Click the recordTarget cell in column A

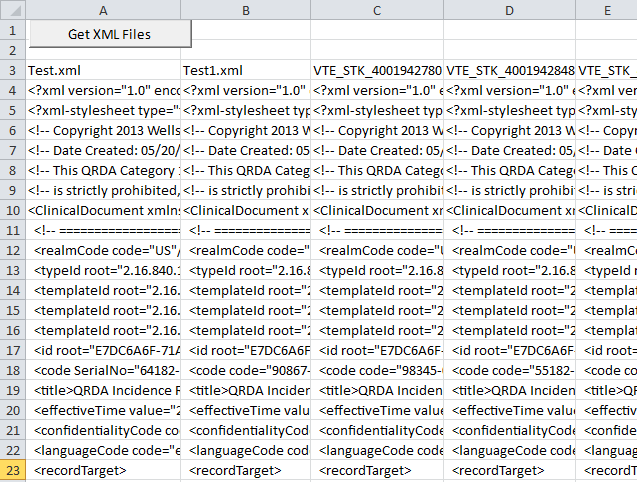103,470
